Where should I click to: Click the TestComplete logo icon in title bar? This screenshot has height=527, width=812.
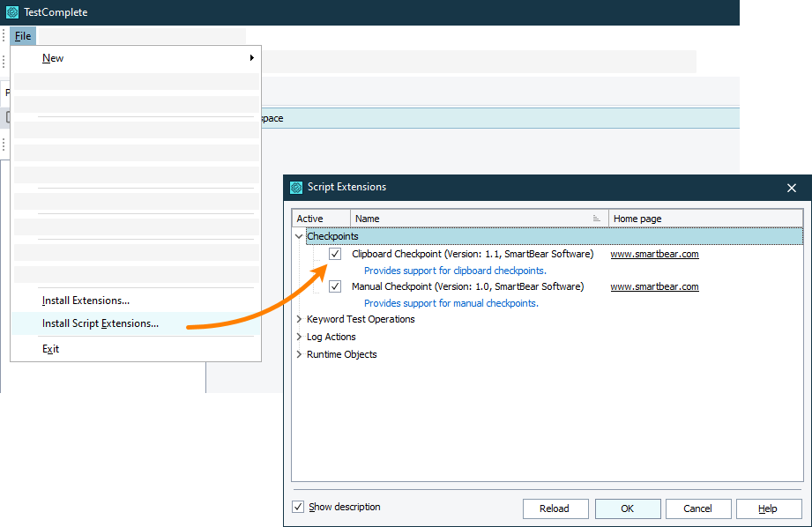12,12
